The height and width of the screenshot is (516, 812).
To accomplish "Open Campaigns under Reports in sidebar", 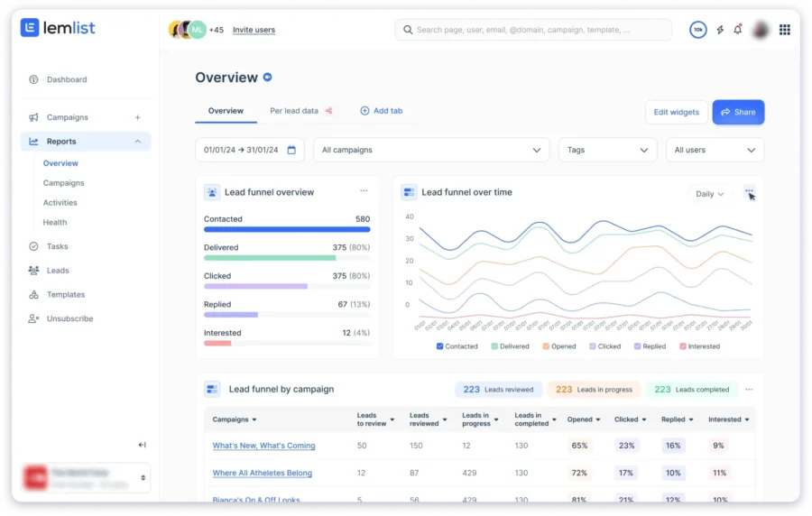I will click(x=64, y=183).
